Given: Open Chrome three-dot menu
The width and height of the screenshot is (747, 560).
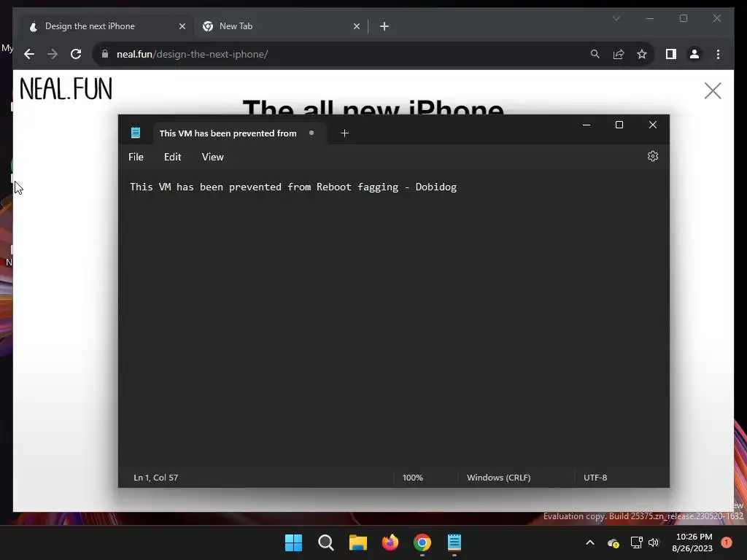Looking at the screenshot, I should pos(718,54).
